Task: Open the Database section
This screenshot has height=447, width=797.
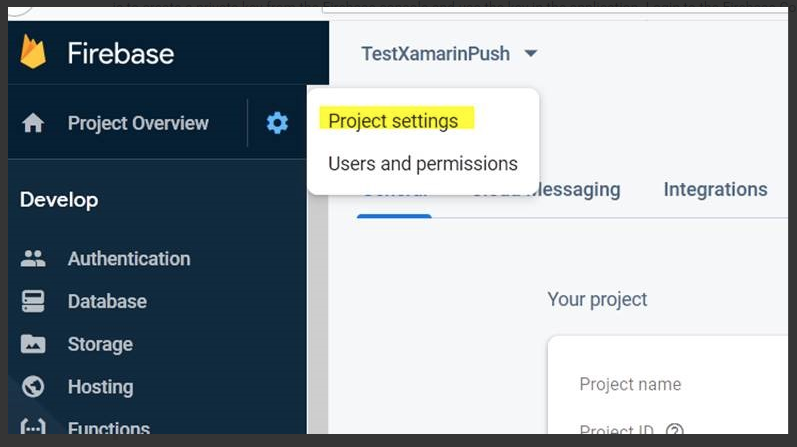Action: click(107, 302)
